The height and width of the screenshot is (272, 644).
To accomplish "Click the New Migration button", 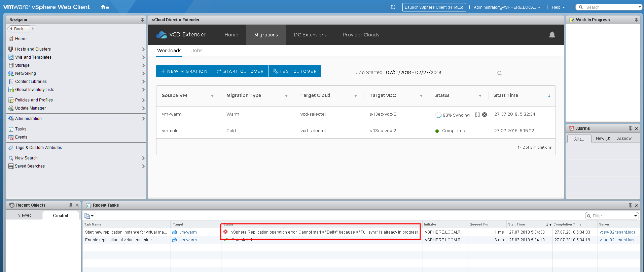I will (184, 71).
